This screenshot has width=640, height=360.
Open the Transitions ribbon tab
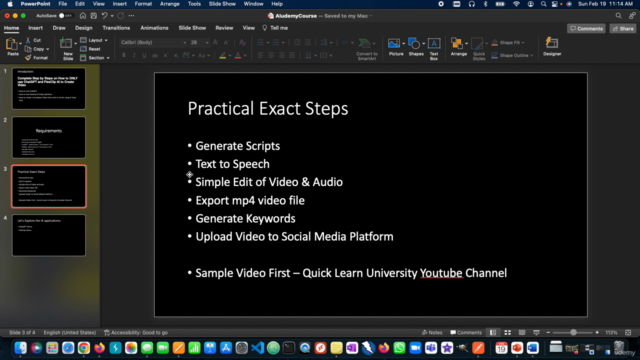click(x=116, y=28)
